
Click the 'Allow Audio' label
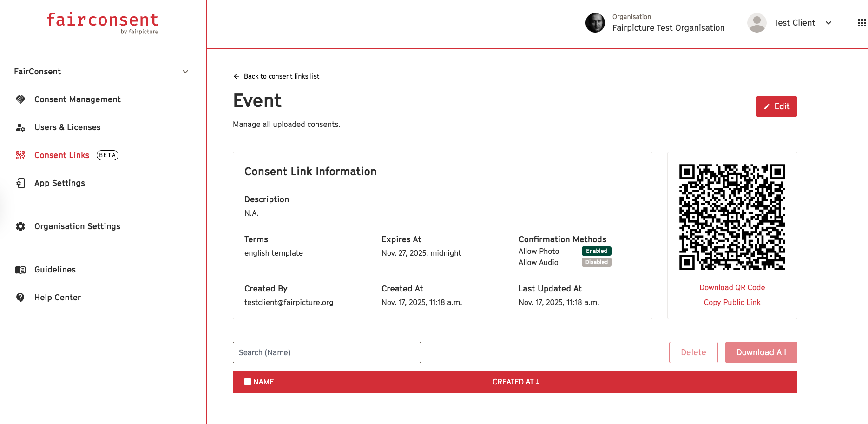coord(539,263)
